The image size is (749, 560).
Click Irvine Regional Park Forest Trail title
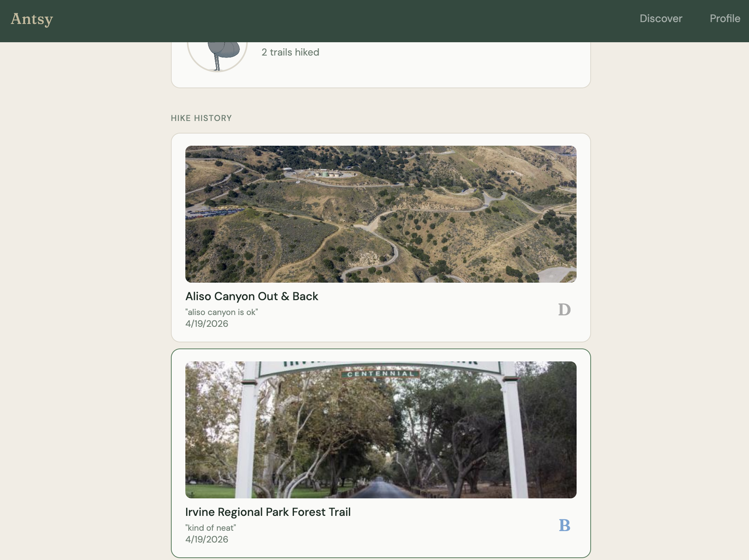(x=268, y=512)
